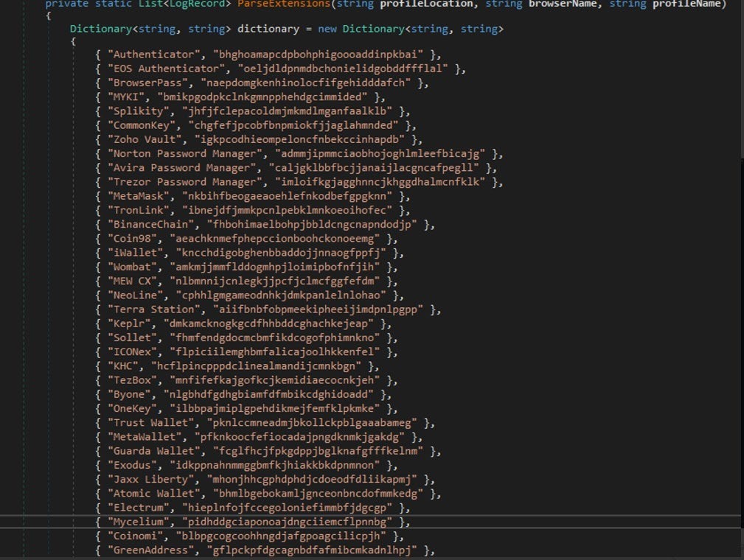Click the "BrowserPass" key string

(147, 83)
